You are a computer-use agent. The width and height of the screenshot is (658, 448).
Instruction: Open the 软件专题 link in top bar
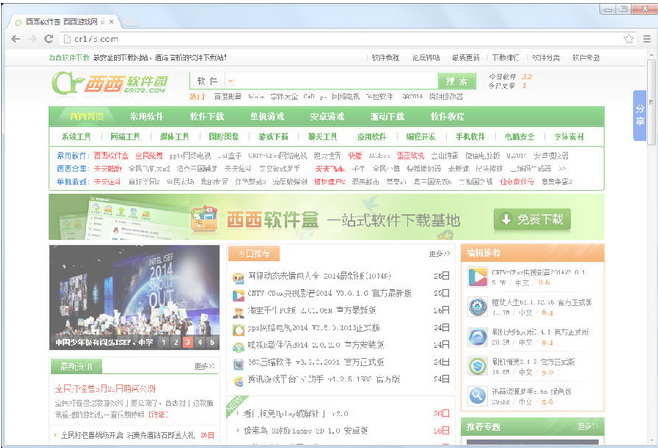click(x=586, y=57)
